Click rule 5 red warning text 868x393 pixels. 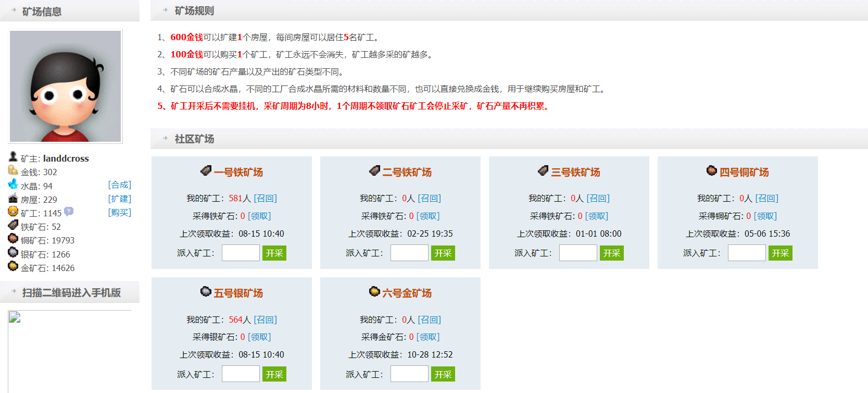[354, 106]
